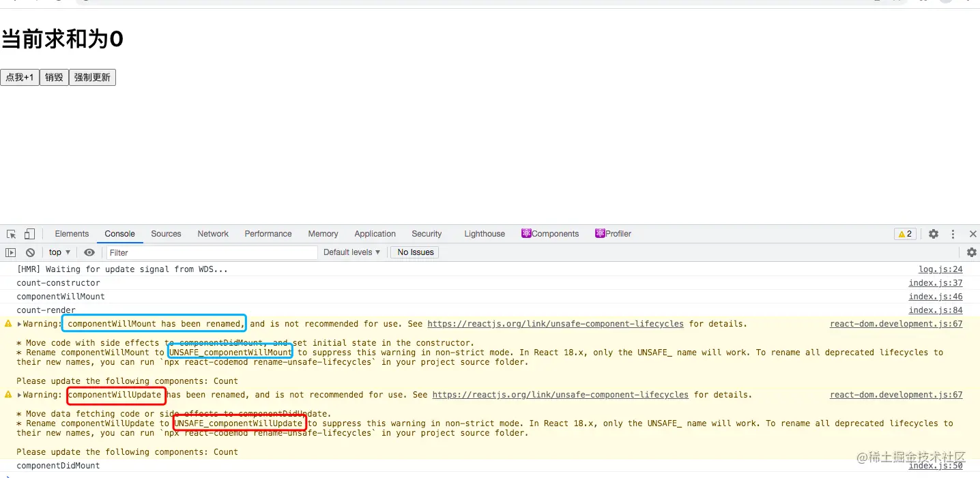Click the warning icon beside componentWillUpdate warning
Screen dimensions: 980x478
[8, 395]
